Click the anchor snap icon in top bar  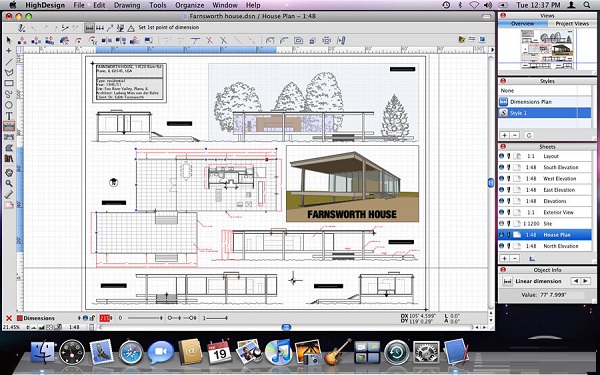22,28
